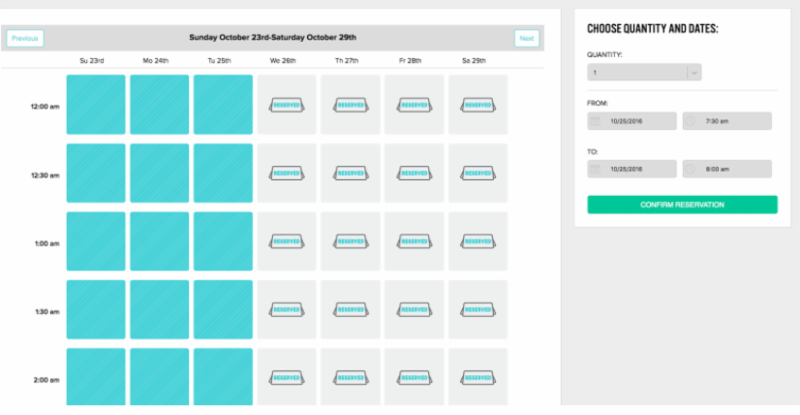Go to the Next week
800x415 pixels.
(526, 38)
